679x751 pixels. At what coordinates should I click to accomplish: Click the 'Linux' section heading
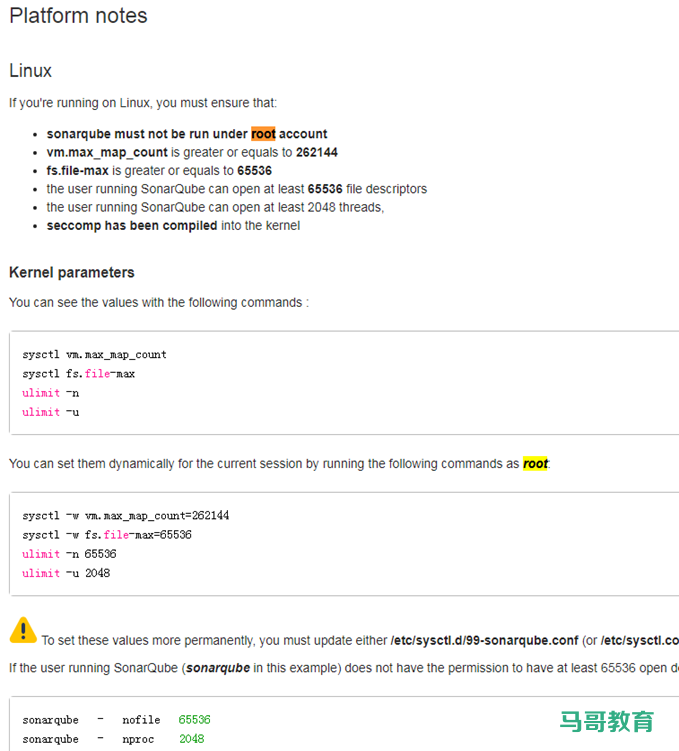point(30,71)
